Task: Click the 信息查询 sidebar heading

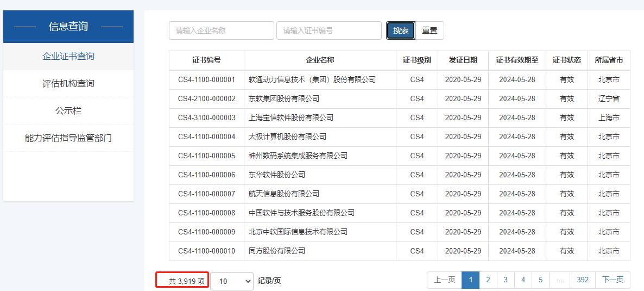Action: click(68, 26)
